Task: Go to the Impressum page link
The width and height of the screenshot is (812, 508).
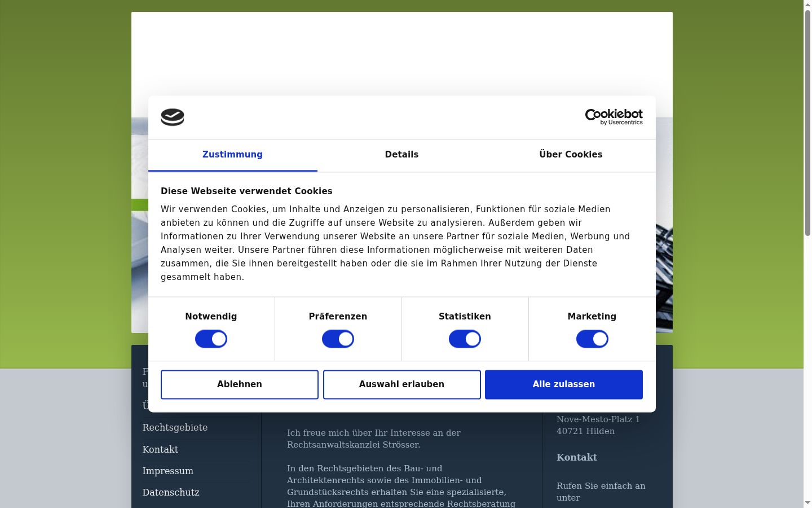Action: click(167, 471)
